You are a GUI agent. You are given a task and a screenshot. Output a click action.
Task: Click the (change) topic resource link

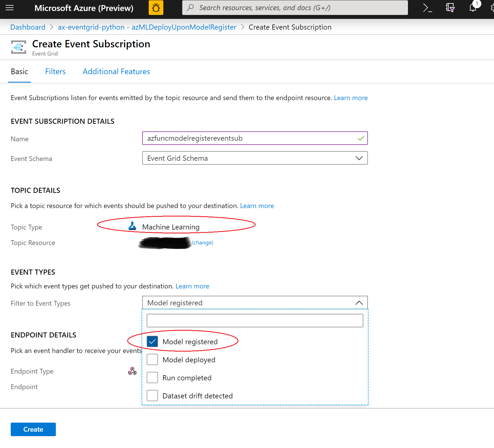[x=203, y=243]
